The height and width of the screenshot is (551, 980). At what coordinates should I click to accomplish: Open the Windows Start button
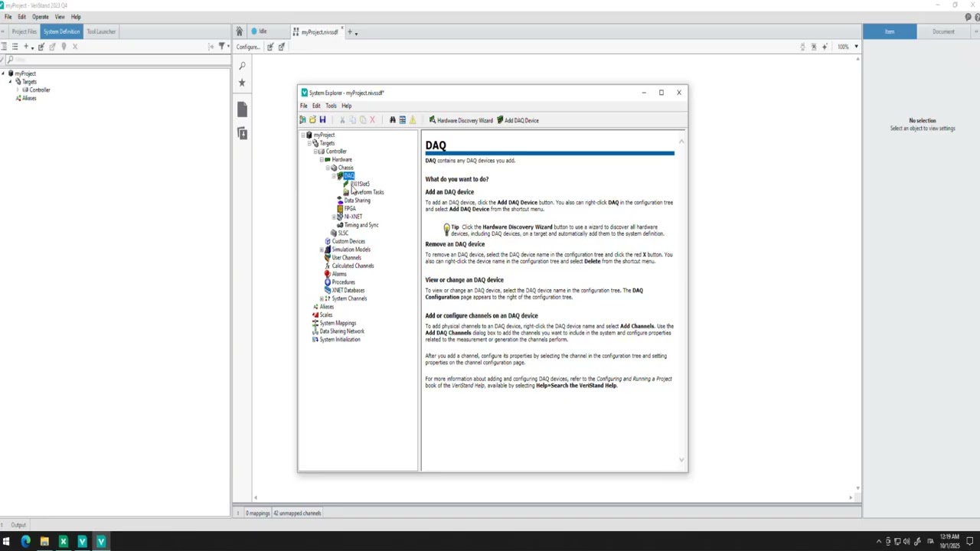point(7,542)
